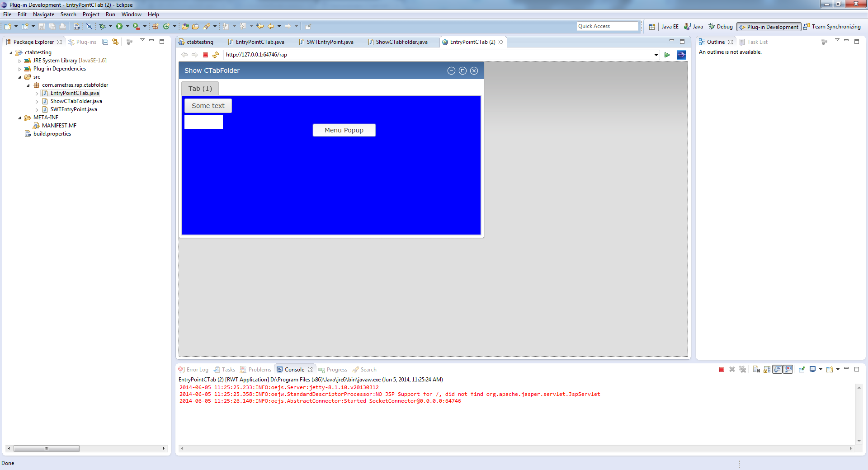Click the Menu Popup button
This screenshot has height=470, width=868.
point(344,130)
